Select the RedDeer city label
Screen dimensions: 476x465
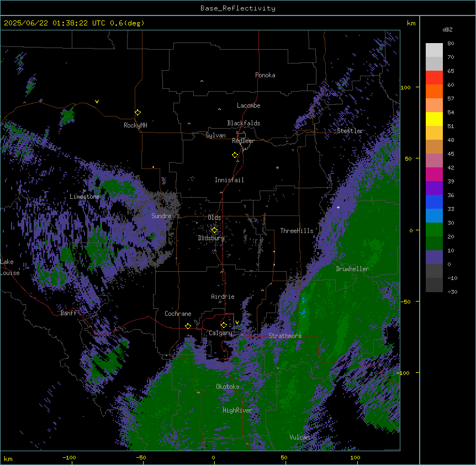[x=243, y=141]
